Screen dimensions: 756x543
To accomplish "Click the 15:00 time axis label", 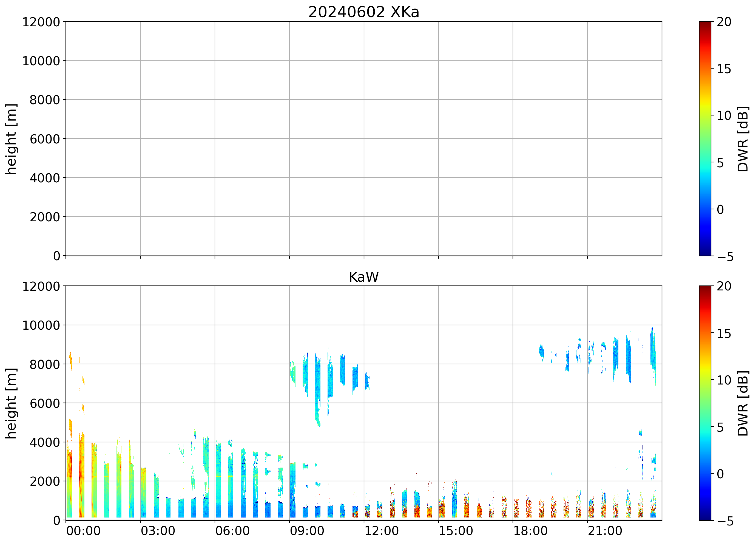I will (456, 531).
